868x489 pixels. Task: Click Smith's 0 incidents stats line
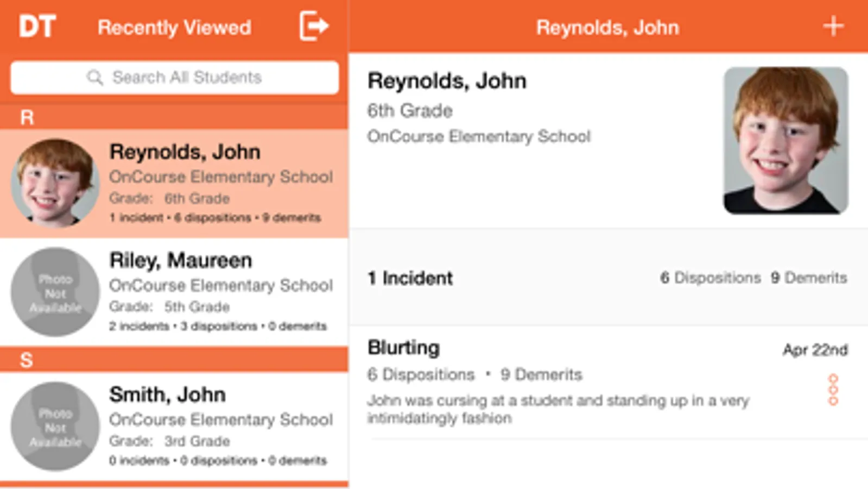pyautogui.click(x=218, y=460)
